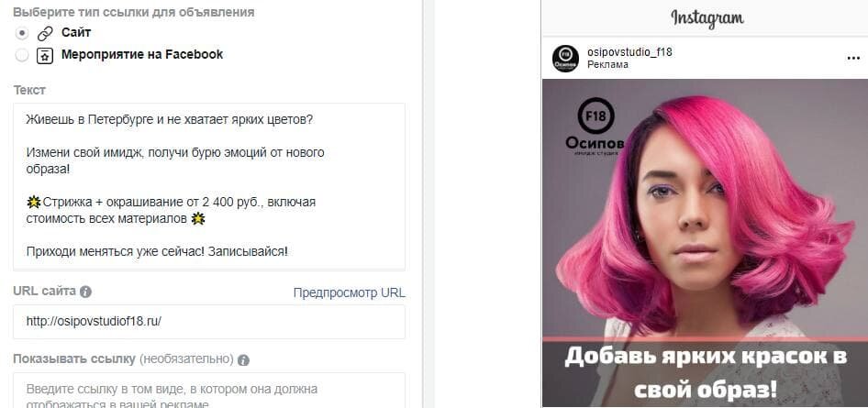Click the info icon next to URL сайта

click(85, 292)
